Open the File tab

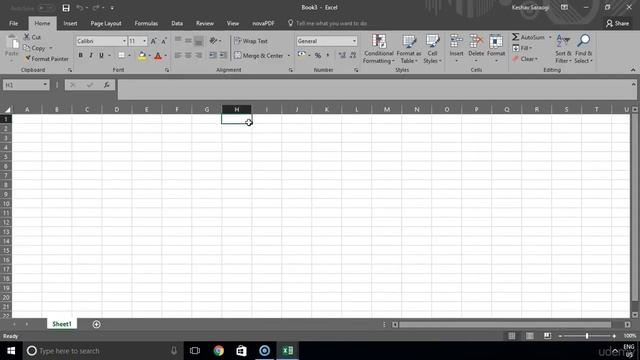[x=13, y=23]
